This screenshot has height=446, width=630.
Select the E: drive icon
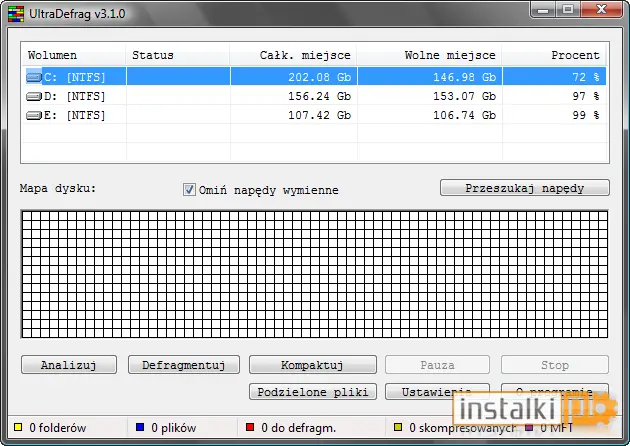pos(34,116)
